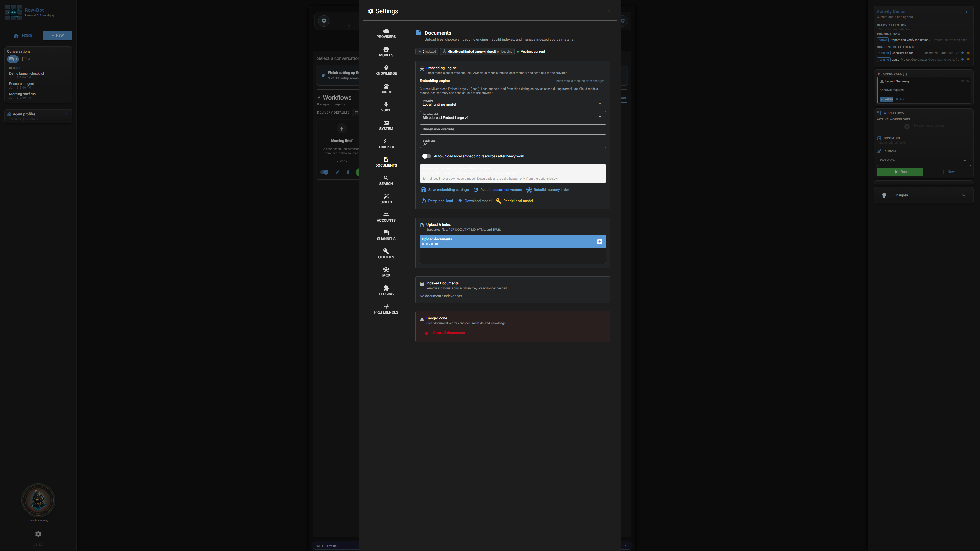Click the green Run button

point(899,172)
